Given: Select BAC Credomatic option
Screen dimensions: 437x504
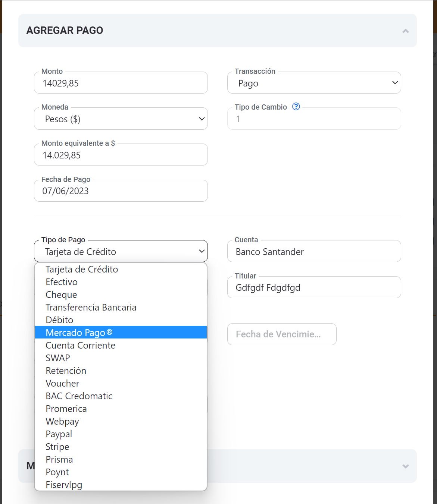Looking at the screenshot, I should tap(79, 396).
